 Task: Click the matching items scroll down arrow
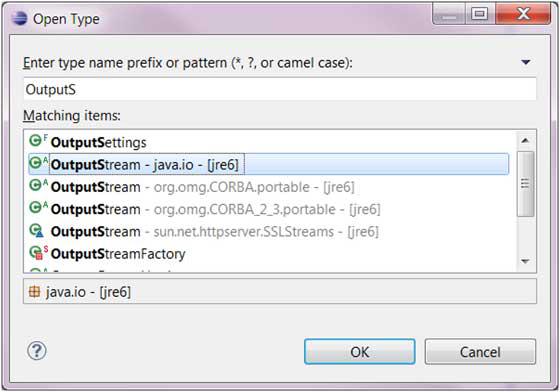tap(525, 262)
